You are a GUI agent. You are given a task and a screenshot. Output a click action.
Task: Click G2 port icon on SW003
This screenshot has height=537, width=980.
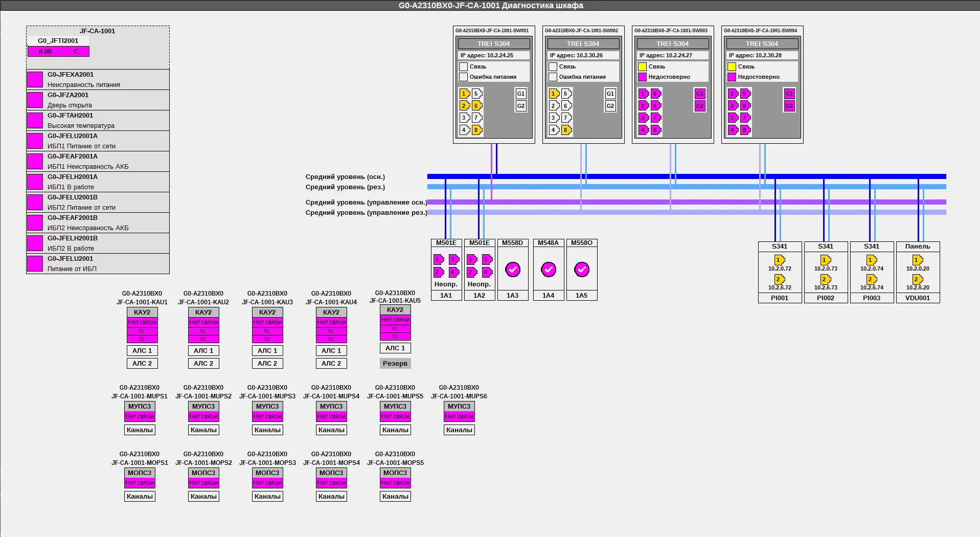click(699, 106)
